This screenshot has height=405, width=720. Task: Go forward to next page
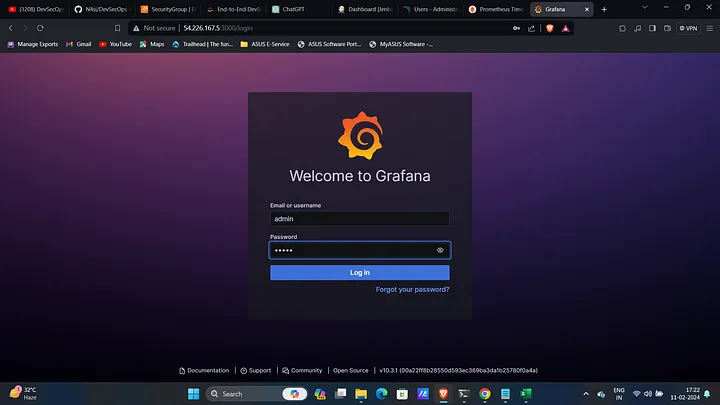point(25,28)
